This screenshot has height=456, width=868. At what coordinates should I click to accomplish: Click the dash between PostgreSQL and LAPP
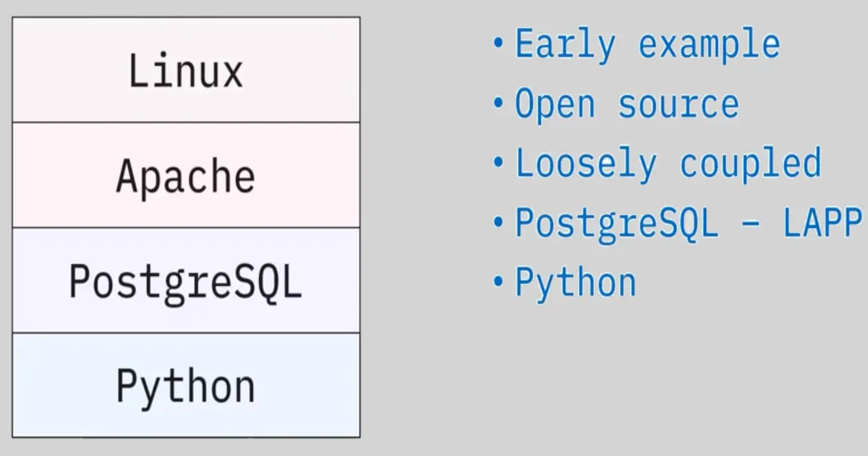752,224
